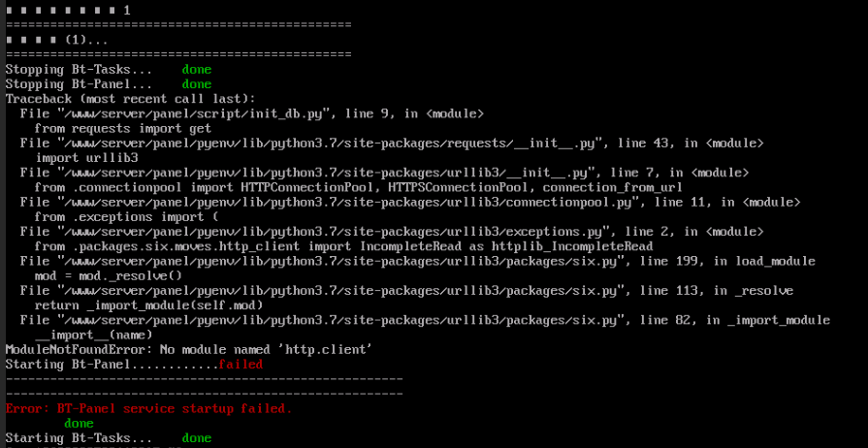The width and height of the screenshot is (868, 448).
Task: Click the standalone green 'done' below the error
Action: tap(79, 424)
